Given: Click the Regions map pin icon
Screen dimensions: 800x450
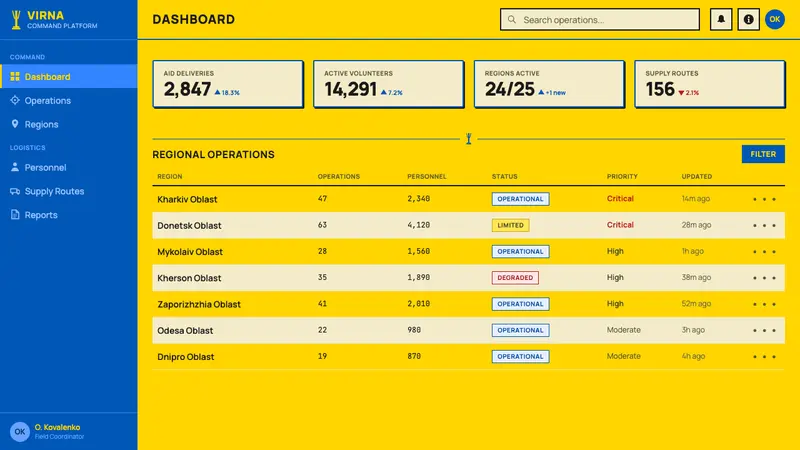Looking at the screenshot, I should point(15,124).
